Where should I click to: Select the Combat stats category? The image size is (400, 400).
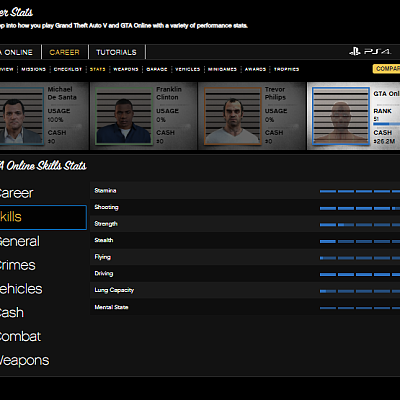pos(20,337)
